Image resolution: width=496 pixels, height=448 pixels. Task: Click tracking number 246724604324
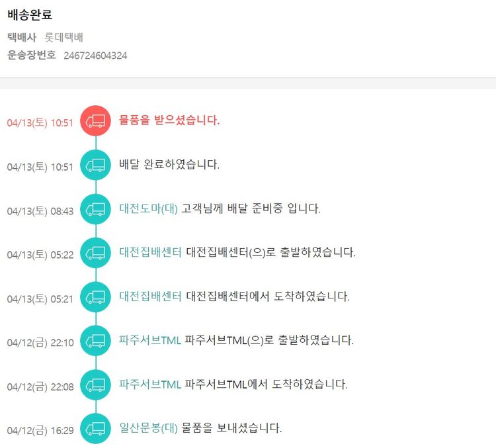(95, 56)
